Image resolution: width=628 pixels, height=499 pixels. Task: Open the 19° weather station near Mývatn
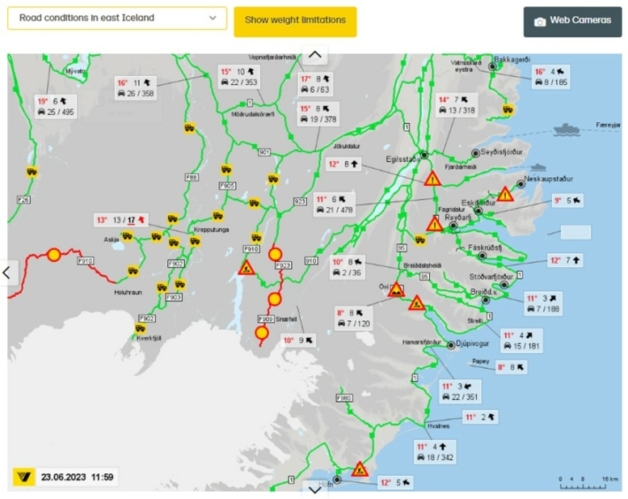click(55, 106)
